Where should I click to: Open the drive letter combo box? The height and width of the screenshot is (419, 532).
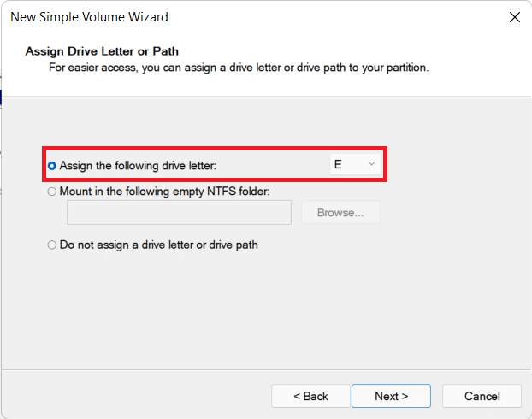[x=355, y=164]
